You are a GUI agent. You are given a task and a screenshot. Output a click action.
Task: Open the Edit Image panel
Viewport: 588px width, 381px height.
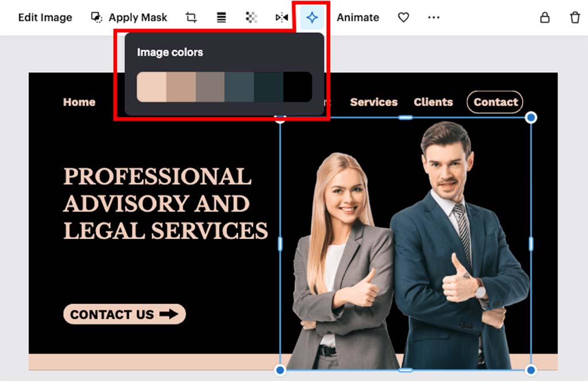(x=45, y=17)
